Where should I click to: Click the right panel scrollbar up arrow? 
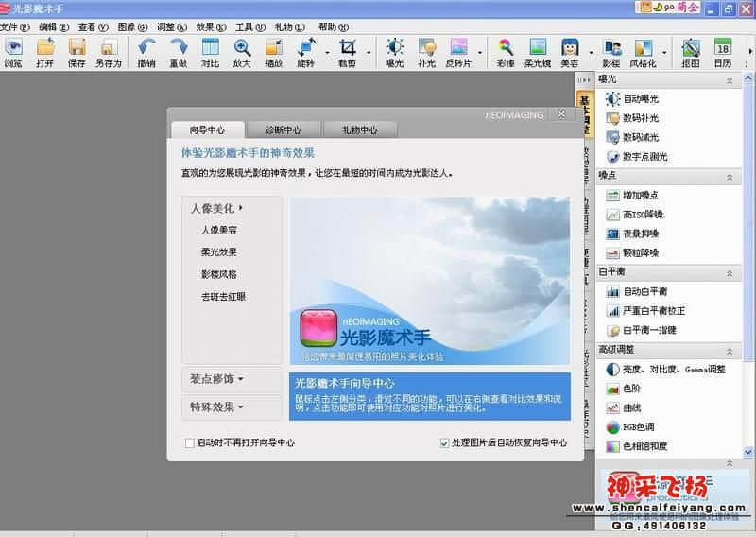(747, 78)
